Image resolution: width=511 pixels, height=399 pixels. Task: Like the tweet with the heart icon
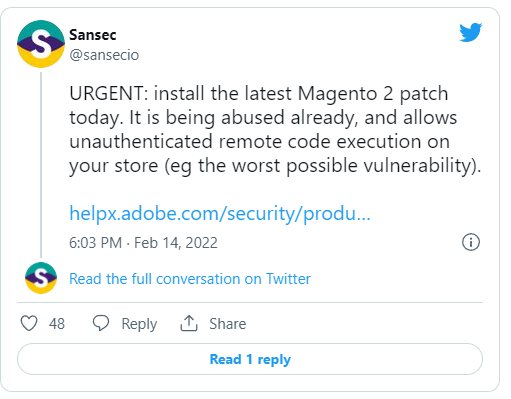coord(29,323)
